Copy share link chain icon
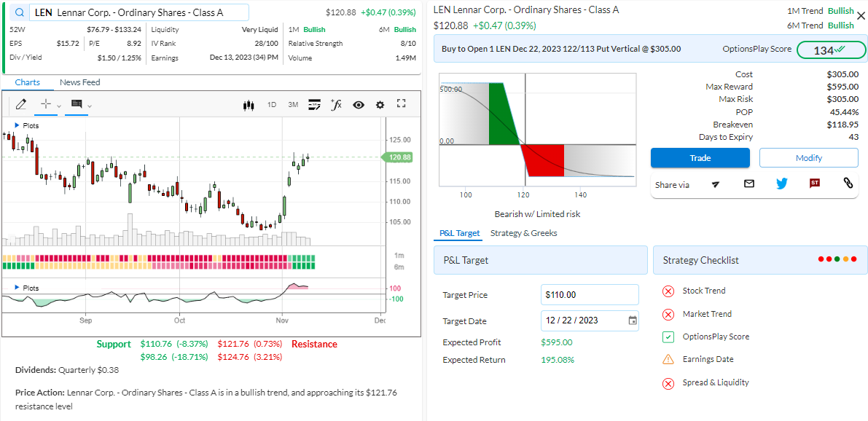Viewport: 868px width, 421px height. click(848, 183)
